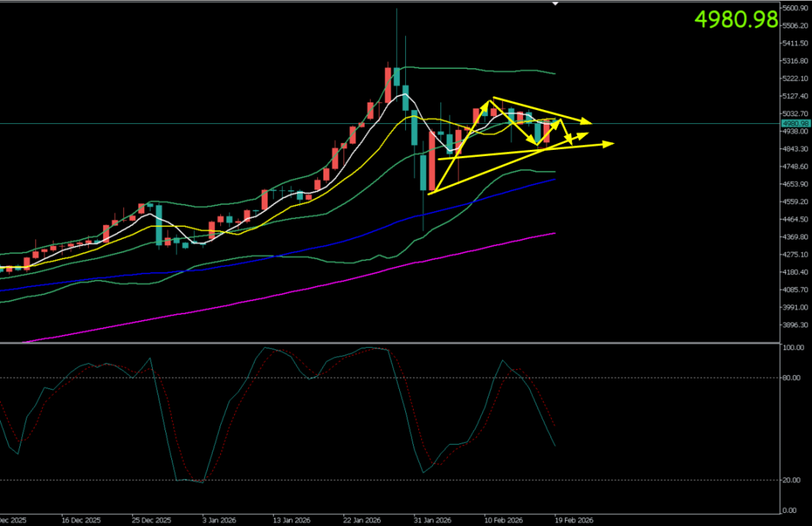Screen dimensions: 812x526
Task: Click the 16 Dec 2025 date label
Action: (80, 519)
